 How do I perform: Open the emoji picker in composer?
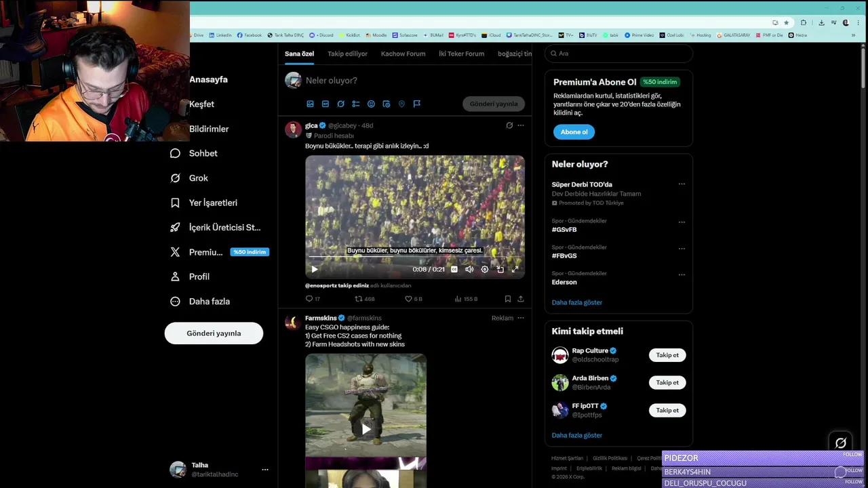(371, 104)
